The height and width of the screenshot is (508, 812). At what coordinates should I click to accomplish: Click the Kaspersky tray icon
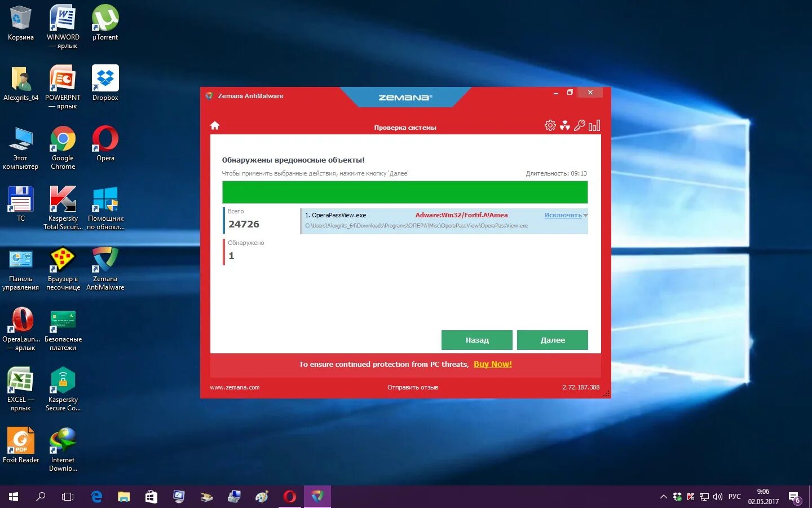tap(691, 497)
